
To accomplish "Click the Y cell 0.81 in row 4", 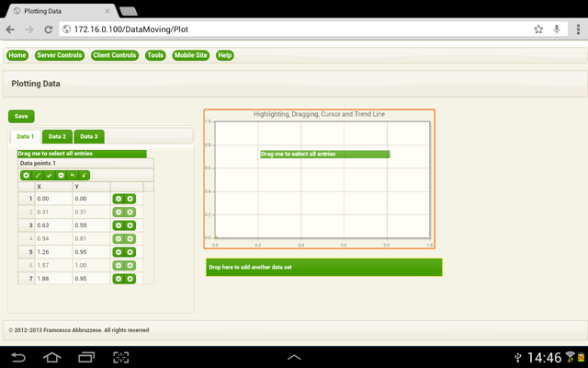I will pyautogui.click(x=91, y=239).
